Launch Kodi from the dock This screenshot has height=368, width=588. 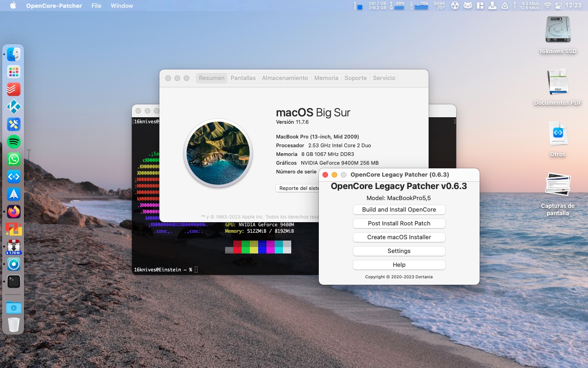click(x=14, y=107)
